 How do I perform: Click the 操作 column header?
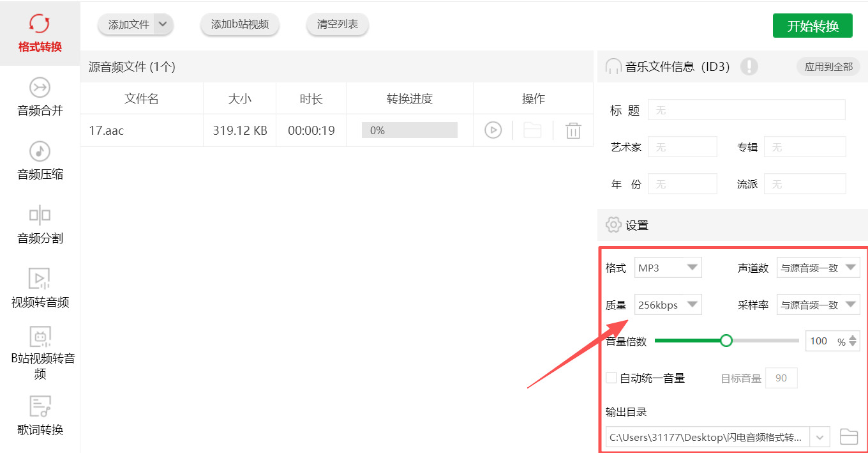pos(534,98)
